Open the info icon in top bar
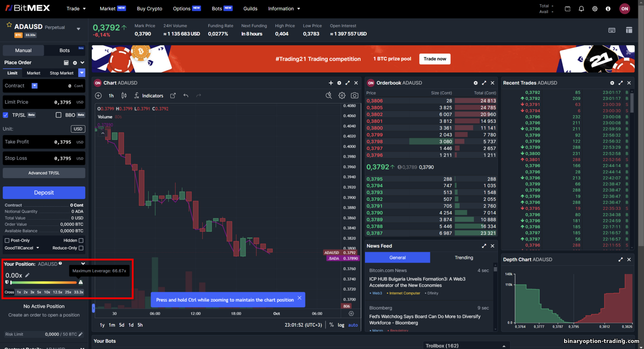 pyautogui.click(x=608, y=9)
